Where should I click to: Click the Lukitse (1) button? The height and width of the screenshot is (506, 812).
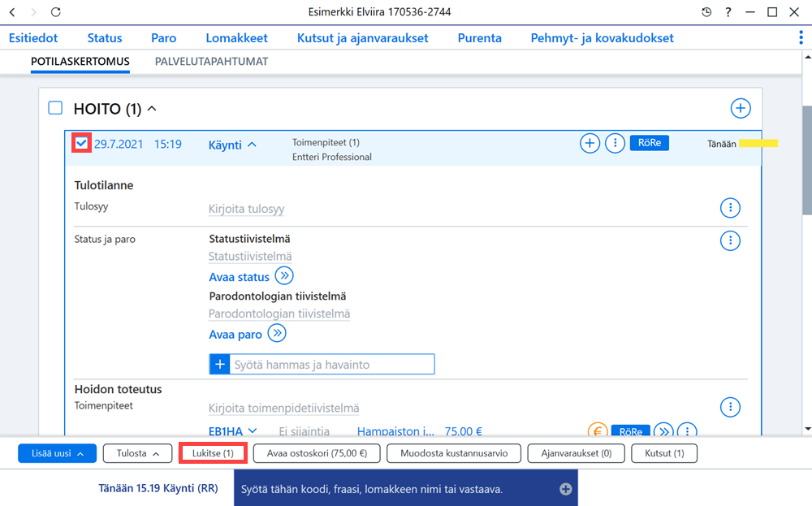(x=213, y=453)
